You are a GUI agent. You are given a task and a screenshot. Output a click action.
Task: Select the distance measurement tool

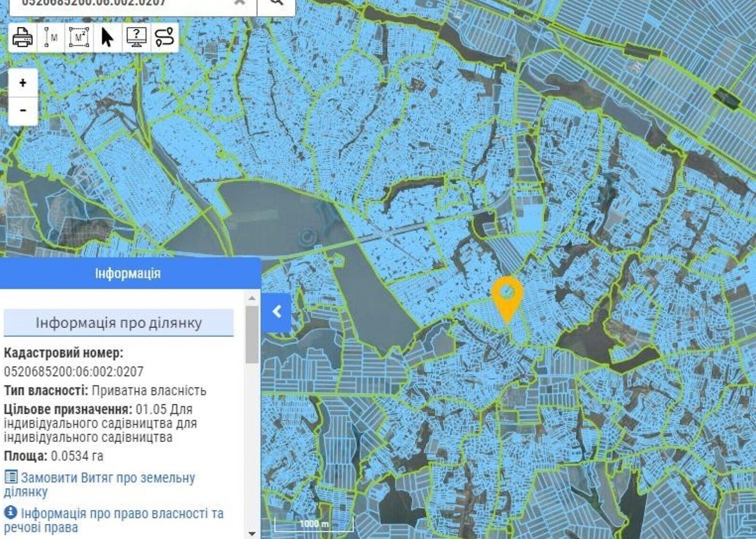pyautogui.click(x=51, y=37)
